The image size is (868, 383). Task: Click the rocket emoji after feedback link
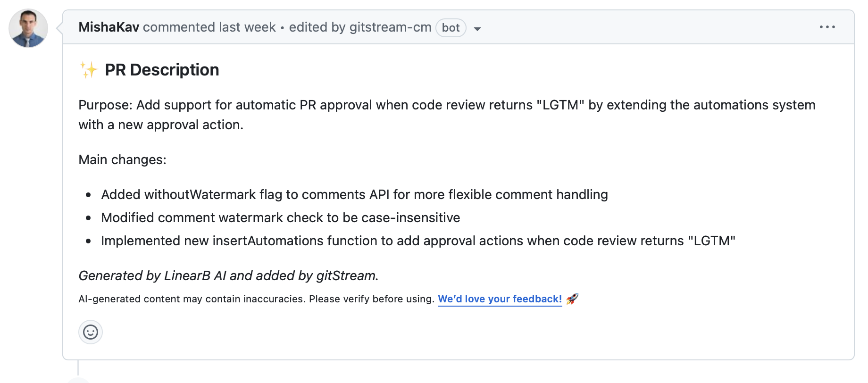click(x=572, y=299)
